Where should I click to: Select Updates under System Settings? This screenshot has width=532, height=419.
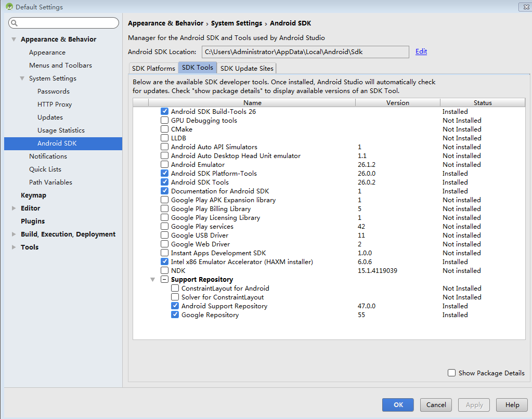tap(50, 117)
